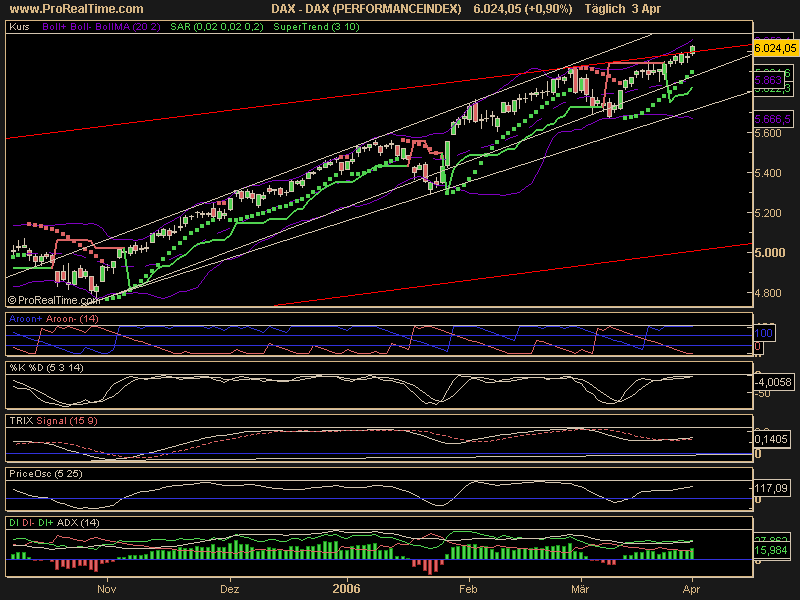Click the 5.600 price axis label
This screenshot has width=800, height=600.
tap(768, 133)
